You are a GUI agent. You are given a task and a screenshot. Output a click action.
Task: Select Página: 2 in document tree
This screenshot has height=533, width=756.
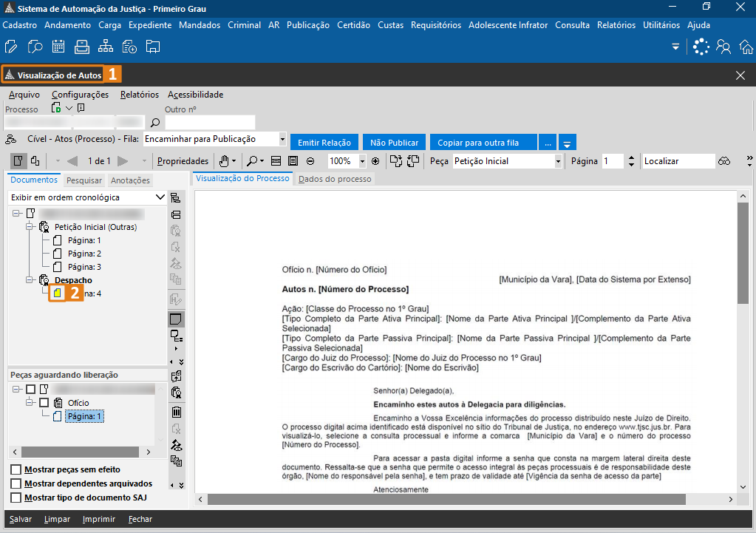tap(84, 254)
